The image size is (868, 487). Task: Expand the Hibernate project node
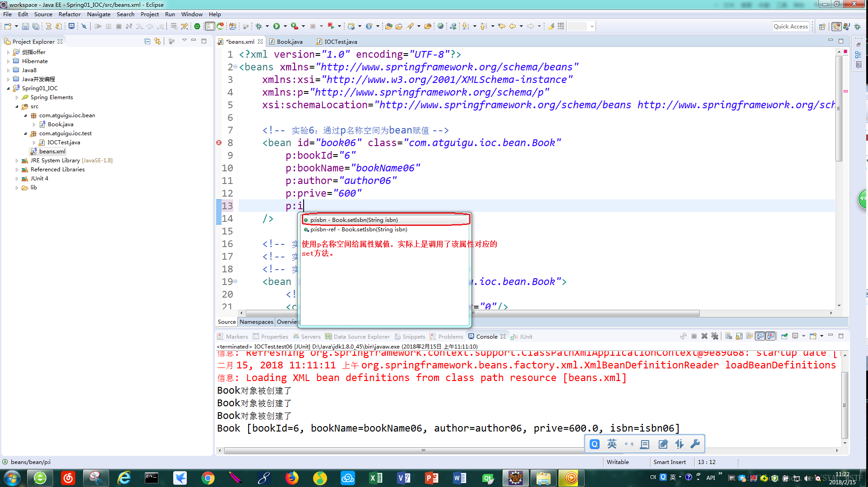point(8,61)
